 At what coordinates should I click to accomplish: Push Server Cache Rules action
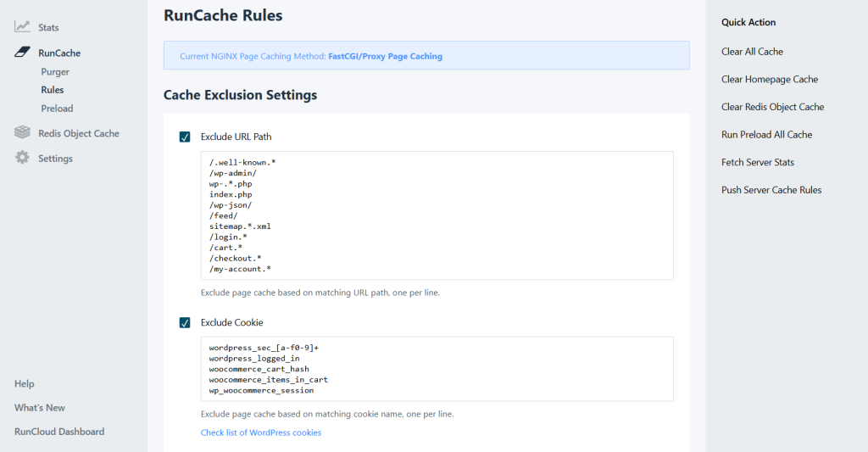click(771, 190)
